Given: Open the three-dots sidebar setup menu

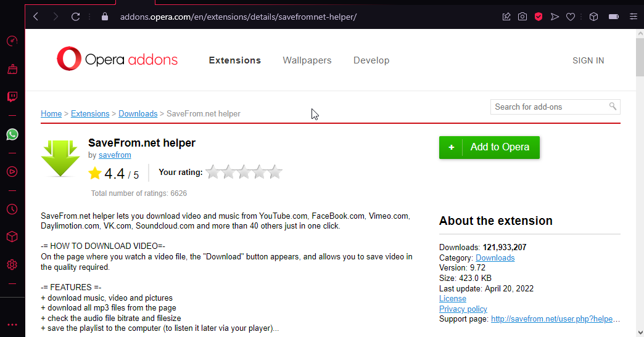Looking at the screenshot, I should [12, 325].
